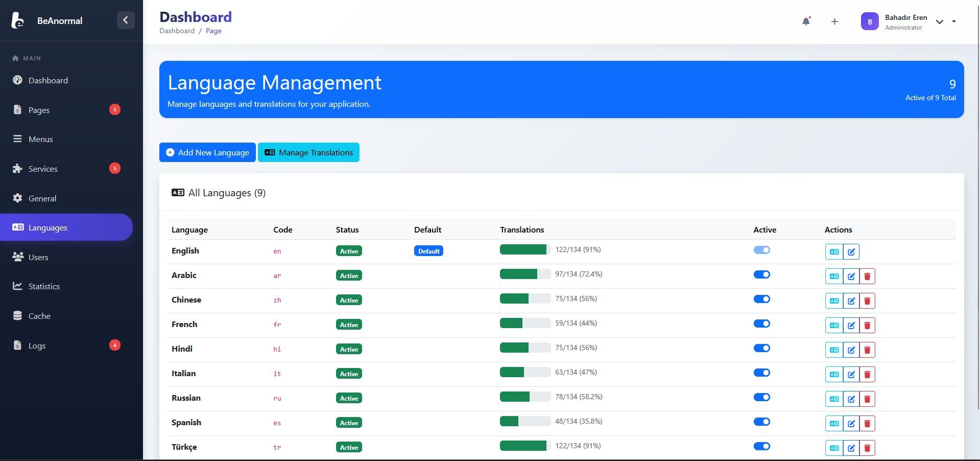Open Manage Translations button
This screenshot has height=461, width=980.
[308, 152]
